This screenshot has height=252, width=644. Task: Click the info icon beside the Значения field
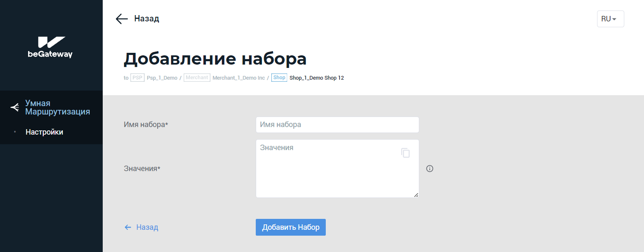tap(429, 169)
